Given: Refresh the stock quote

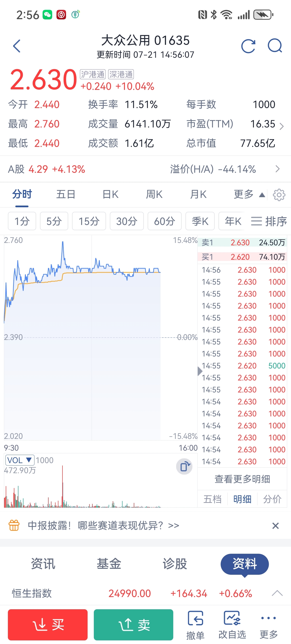Looking at the screenshot, I should (x=248, y=46).
